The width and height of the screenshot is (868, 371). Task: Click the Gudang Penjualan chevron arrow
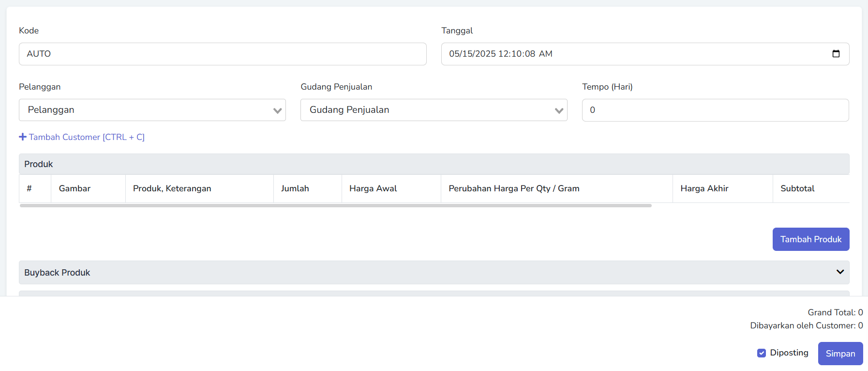point(559,110)
